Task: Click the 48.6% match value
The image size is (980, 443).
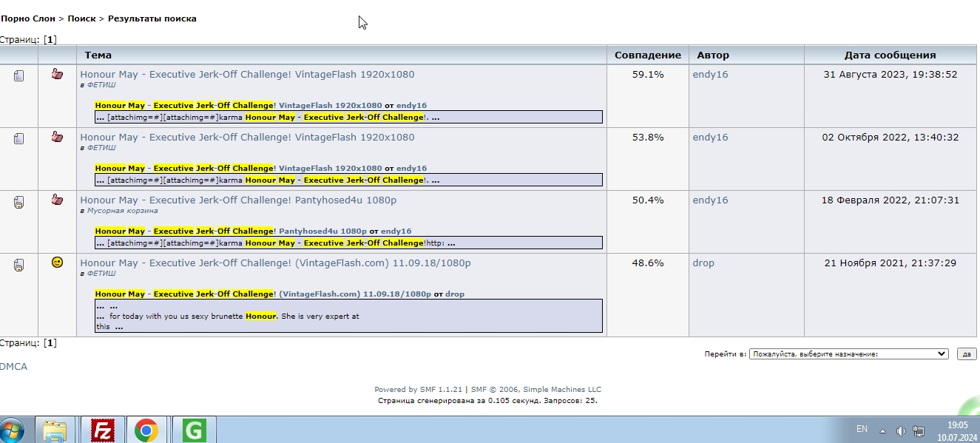Action: pos(648,263)
